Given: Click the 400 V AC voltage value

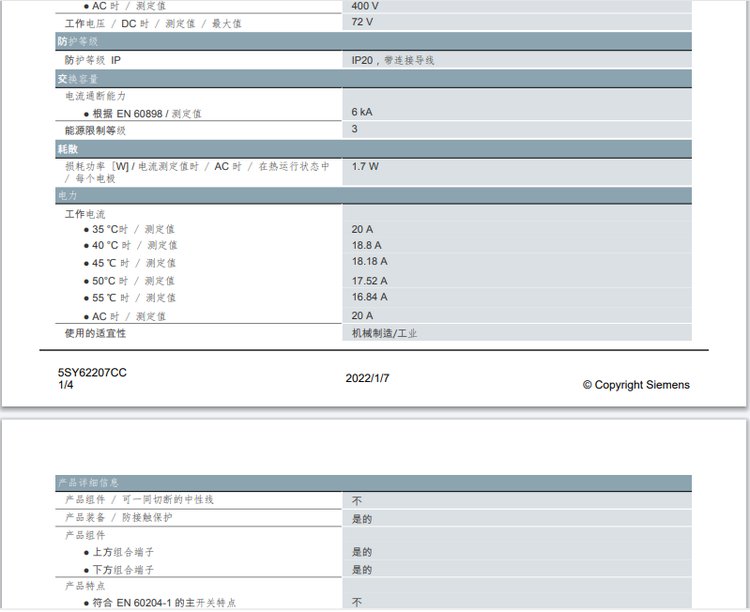Looking at the screenshot, I should point(365,5).
